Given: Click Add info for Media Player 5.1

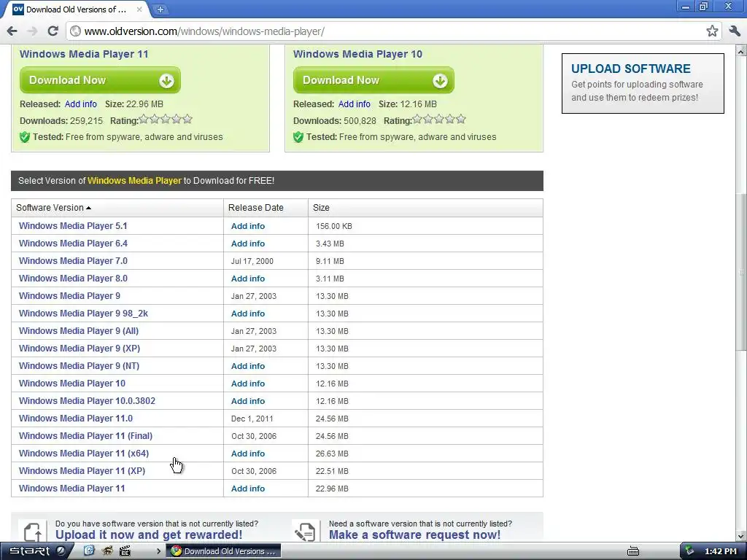Looking at the screenshot, I should [x=248, y=226].
